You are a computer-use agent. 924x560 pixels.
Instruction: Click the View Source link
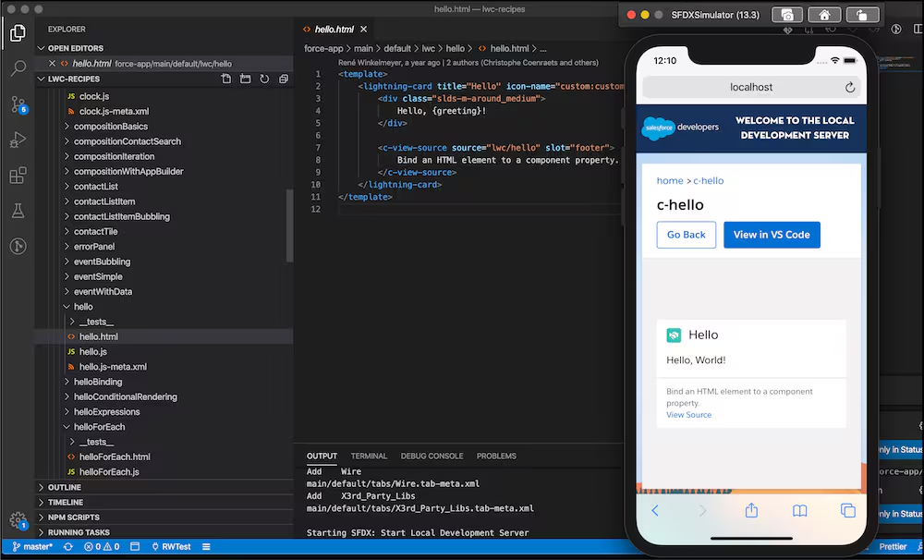(689, 415)
